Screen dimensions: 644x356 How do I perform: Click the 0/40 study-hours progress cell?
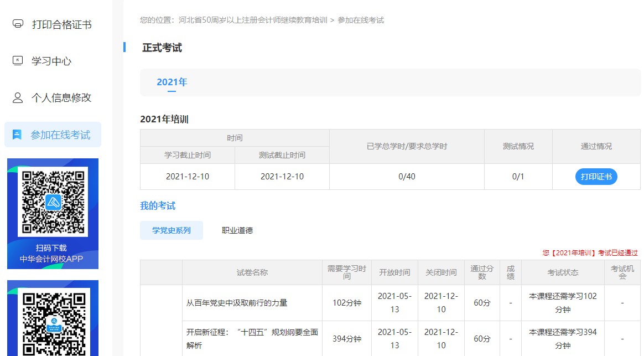[x=407, y=177]
